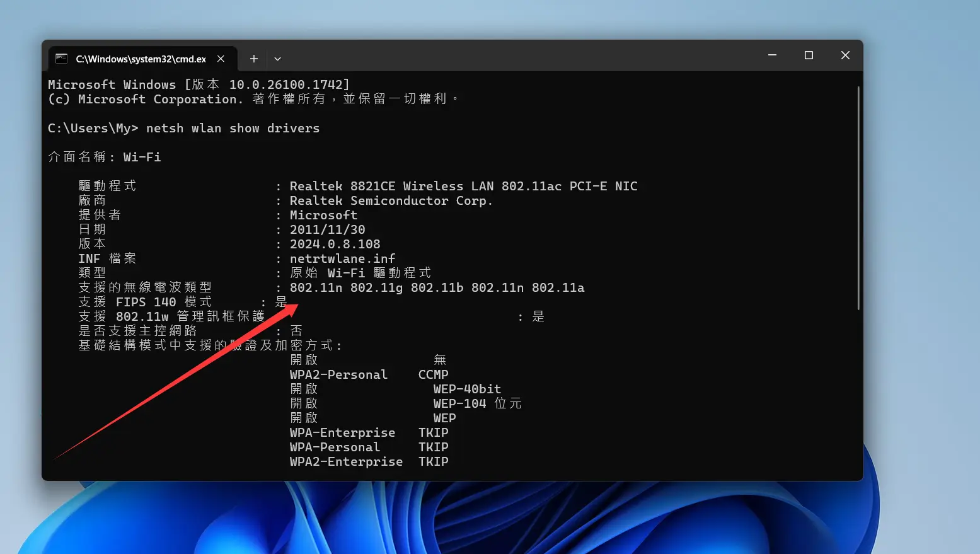Click the terminal vertical scrollbar thumb
Viewport: 980px width, 554px height.
point(858,198)
